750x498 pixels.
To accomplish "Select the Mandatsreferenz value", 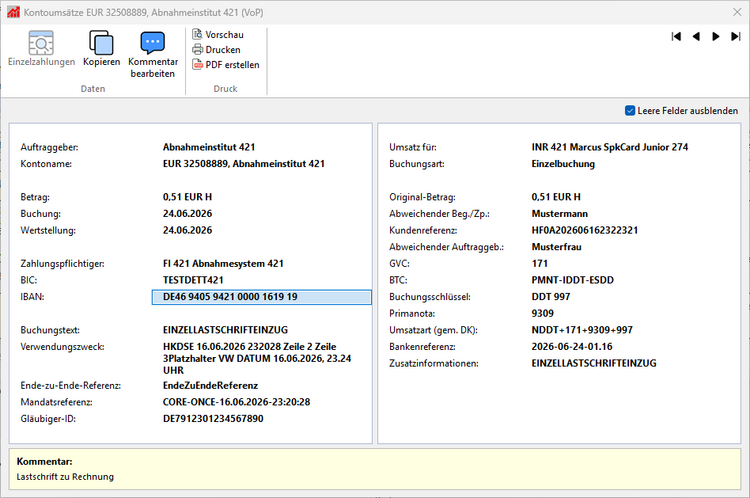I will tap(236, 402).
